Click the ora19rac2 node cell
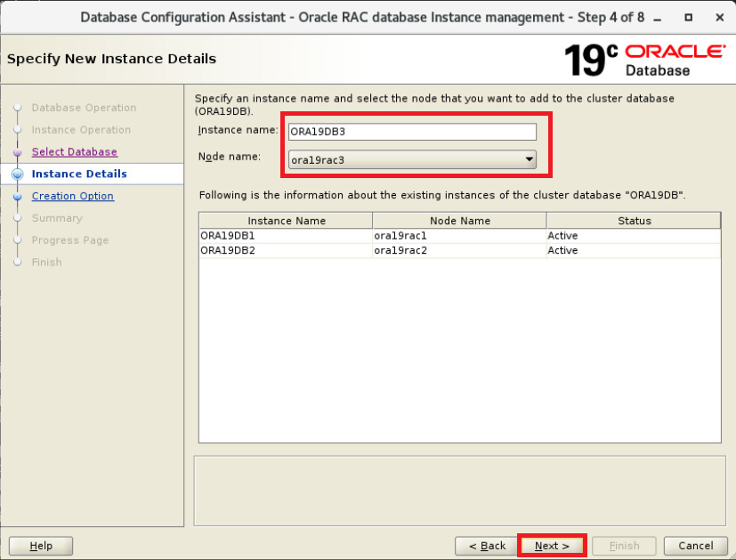This screenshot has width=736, height=560. pyautogui.click(x=459, y=250)
